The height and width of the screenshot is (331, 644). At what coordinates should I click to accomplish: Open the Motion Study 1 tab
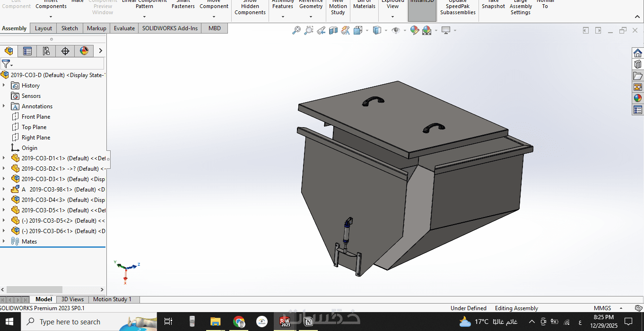(x=112, y=299)
